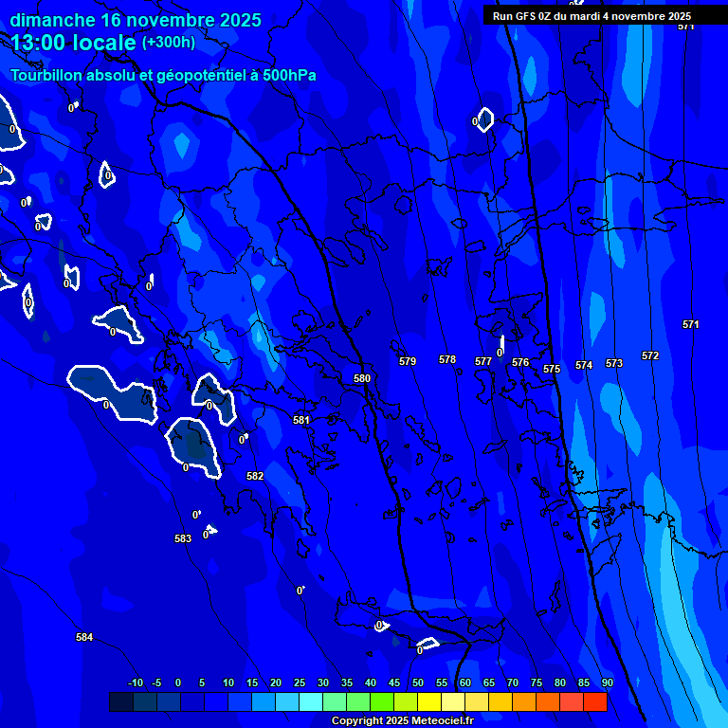
Task: Click the 584 geopotential contour label
Action: coord(84,638)
